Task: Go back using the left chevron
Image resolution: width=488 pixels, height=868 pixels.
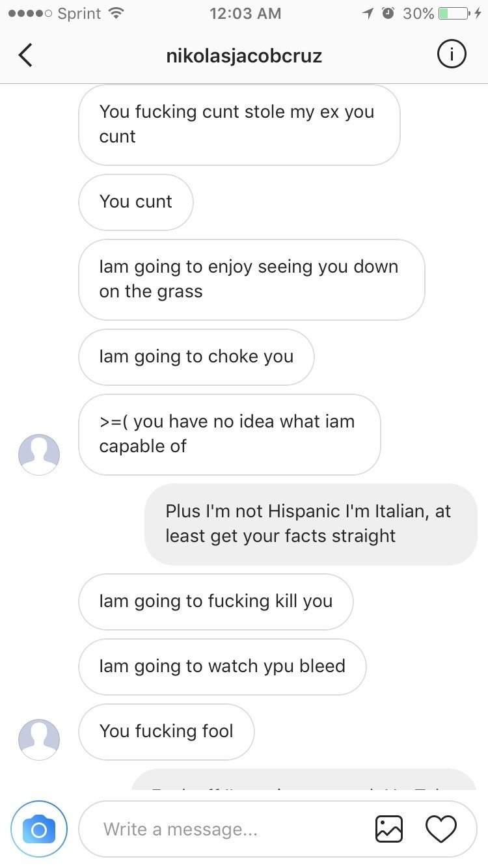Action: [25, 55]
